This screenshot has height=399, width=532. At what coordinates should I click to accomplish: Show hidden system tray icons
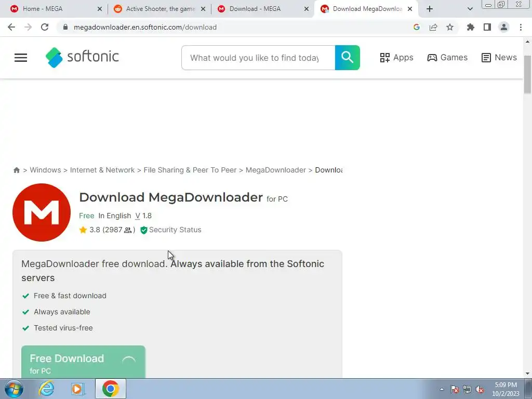coord(442,389)
